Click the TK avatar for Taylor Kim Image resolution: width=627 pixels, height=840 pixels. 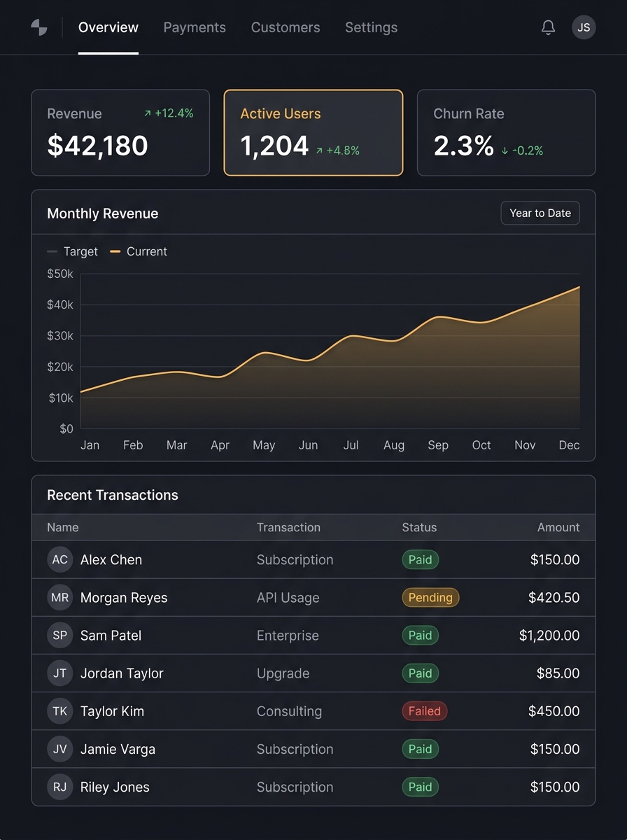(x=60, y=710)
